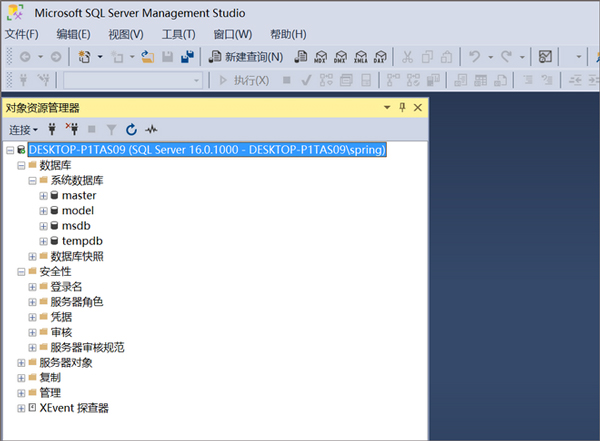Image resolution: width=600 pixels, height=441 pixels.
Task: Toggle auto-hide pin on Object Explorer panel
Action: coord(403,107)
